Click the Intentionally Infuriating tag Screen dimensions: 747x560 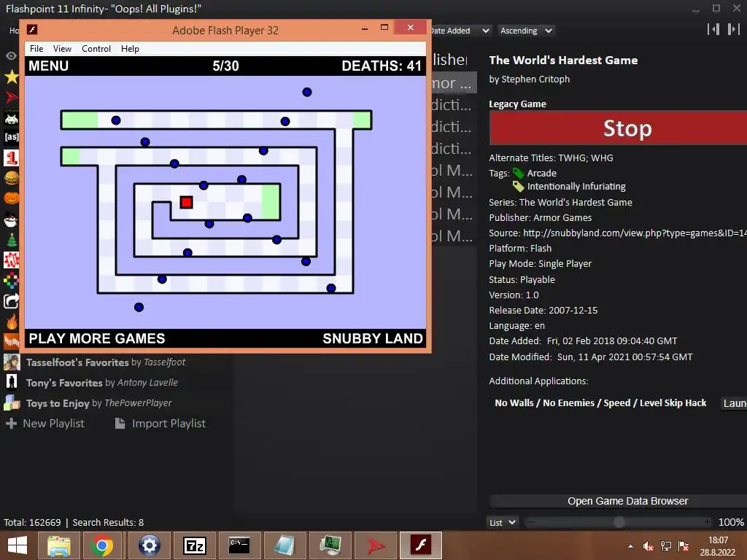point(576,187)
